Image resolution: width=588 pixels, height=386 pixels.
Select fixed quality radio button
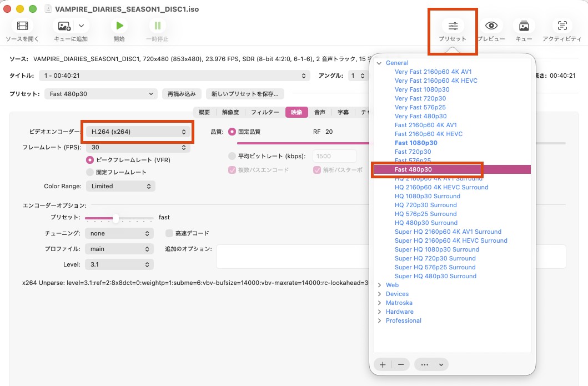click(232, 132)
